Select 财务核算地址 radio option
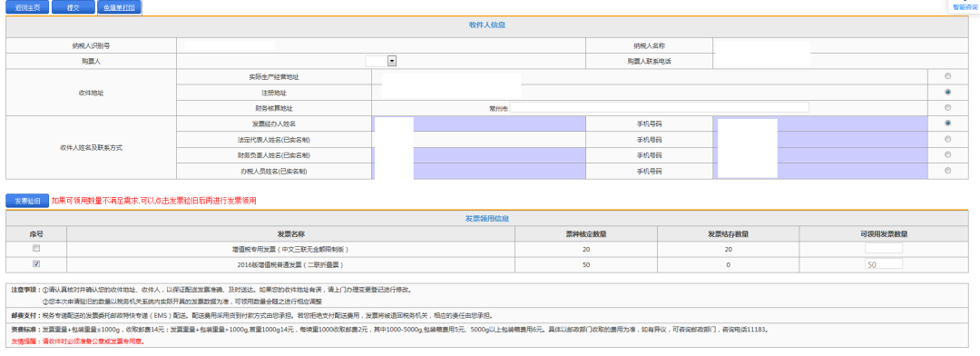 (948, 107)
